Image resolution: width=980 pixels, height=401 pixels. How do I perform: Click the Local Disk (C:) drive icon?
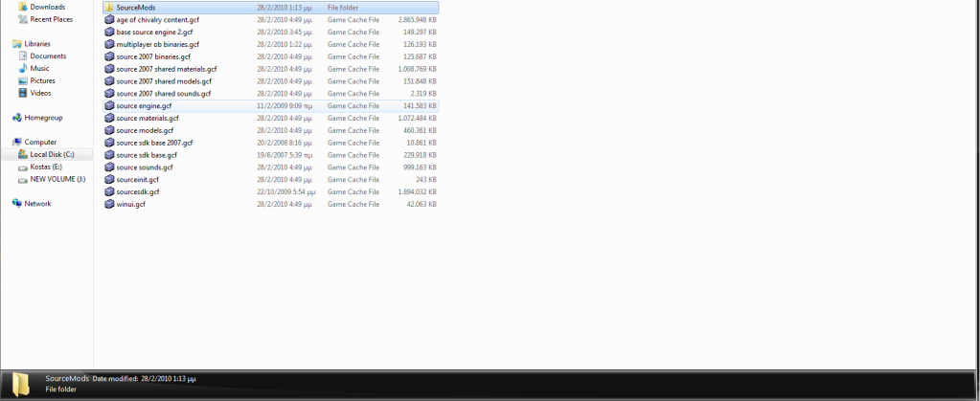point(22,154)
